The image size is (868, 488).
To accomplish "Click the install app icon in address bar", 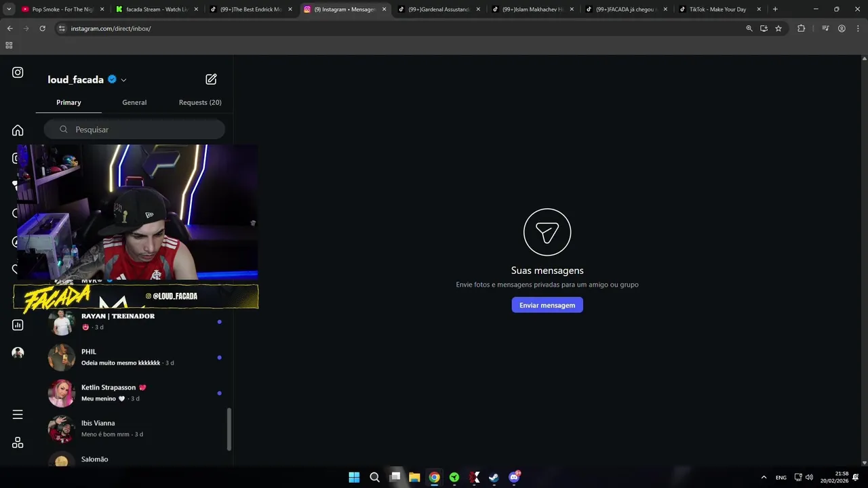I will [x=764, y=28].
